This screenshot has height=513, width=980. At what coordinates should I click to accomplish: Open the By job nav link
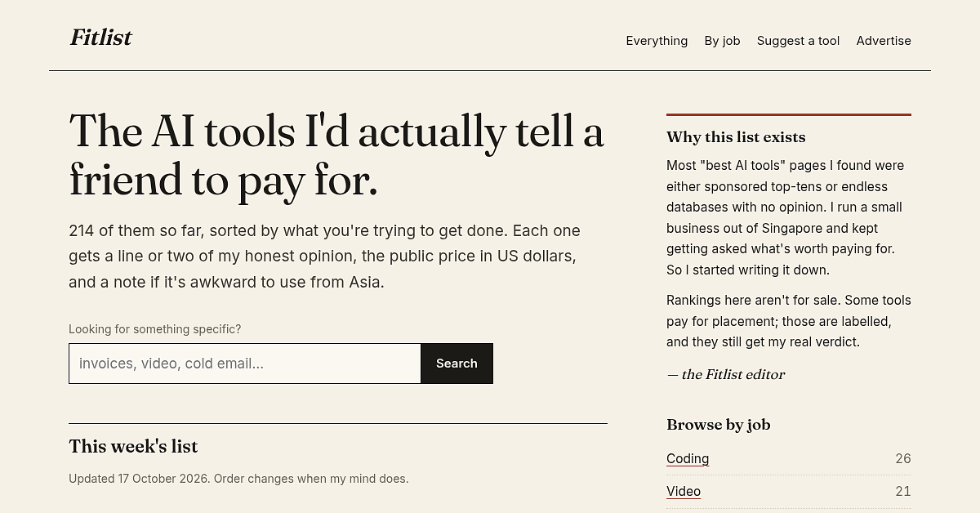722,41
